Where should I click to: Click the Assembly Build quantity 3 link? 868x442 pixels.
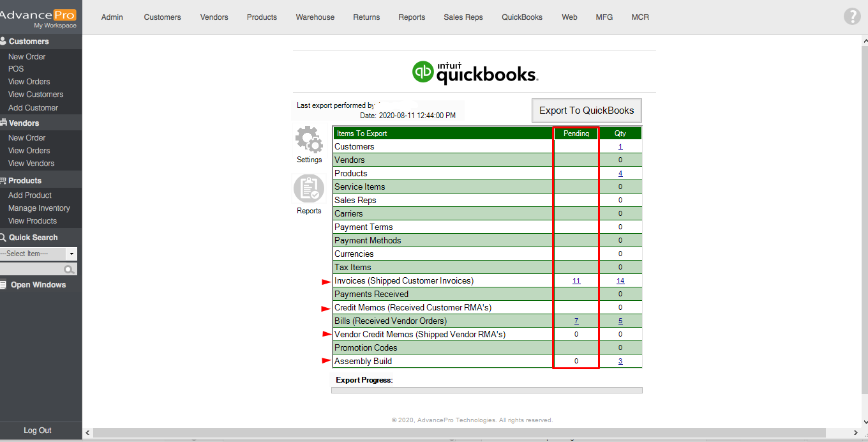(620, 362)
